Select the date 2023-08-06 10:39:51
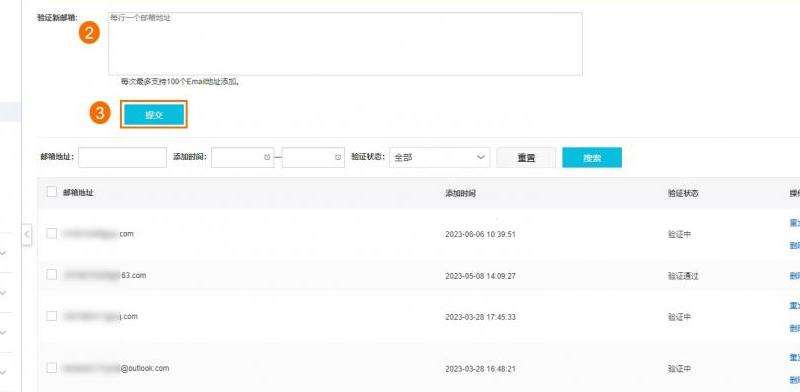The height and width of the screenshot is (392, 800). click(x=480, y=234)
